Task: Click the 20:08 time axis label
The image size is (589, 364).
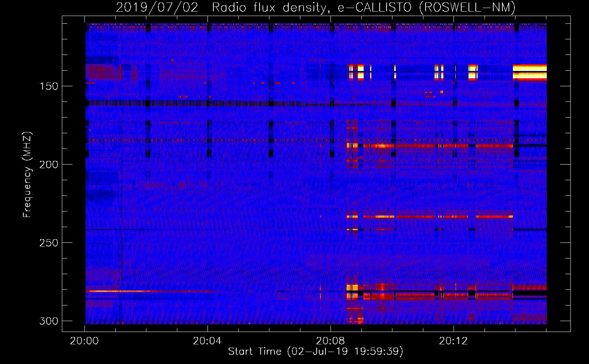Action: (331, 341)
